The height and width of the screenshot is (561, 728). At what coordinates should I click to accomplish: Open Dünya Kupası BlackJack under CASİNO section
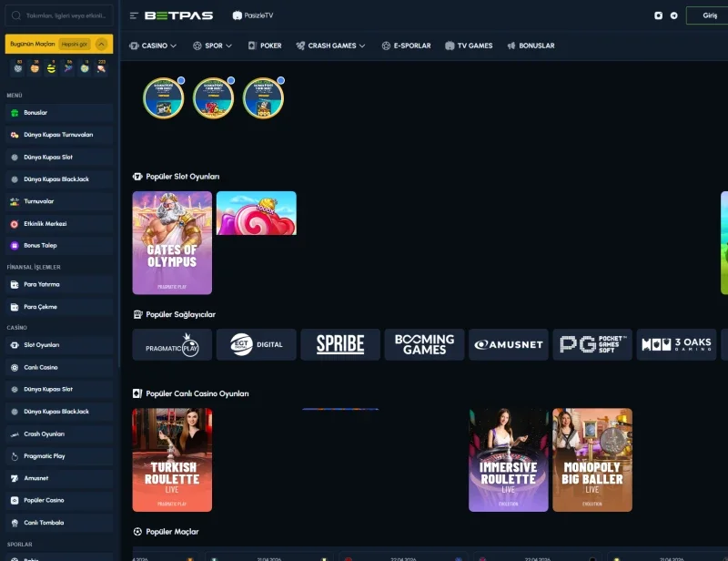click(x=59, y=412)
